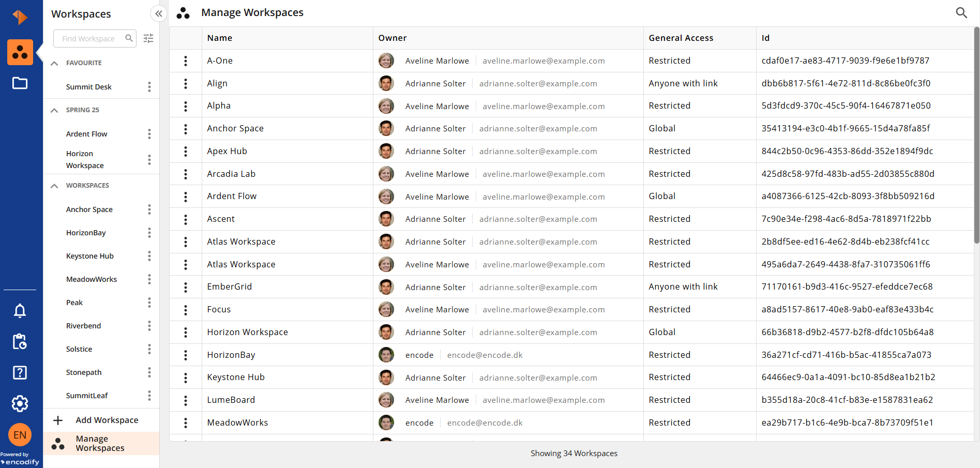Viewport: 980px width, 468px height.
Task: Collapse the SPRING 25 section
Action: point(54,110)
